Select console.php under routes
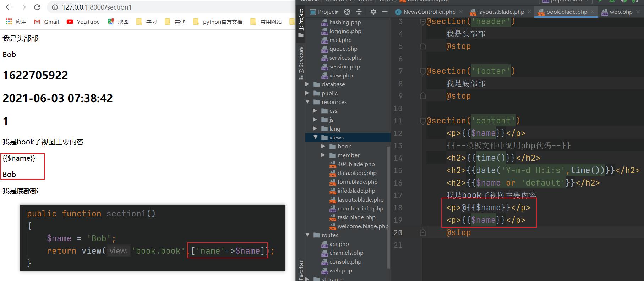 (341, 261)
